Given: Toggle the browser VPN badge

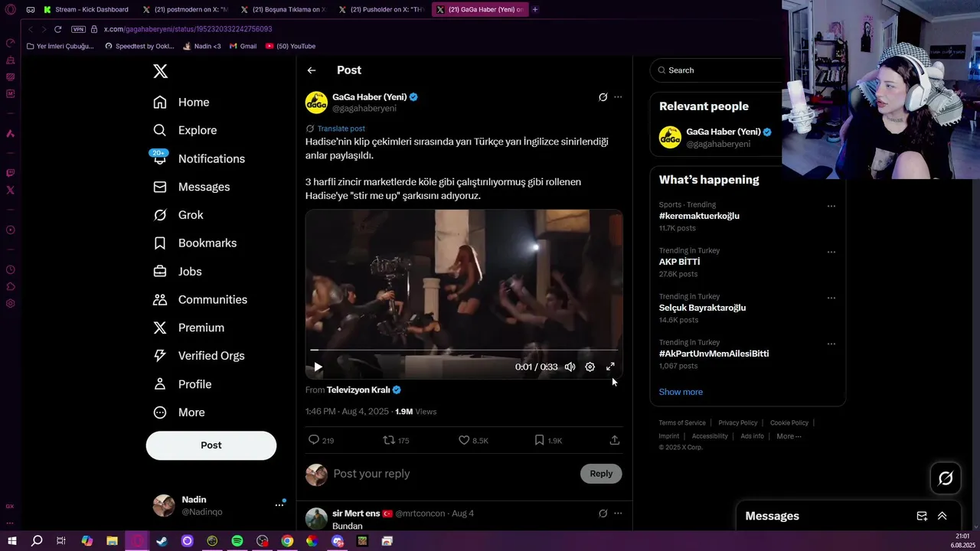Looking at the screenshot, I should coord(78,29).
